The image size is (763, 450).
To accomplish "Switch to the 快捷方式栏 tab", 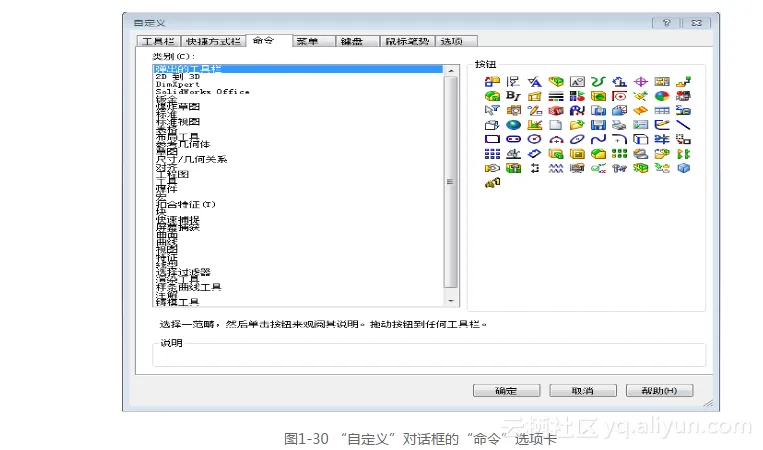I will pyautogui.click(x=214, y=41).
